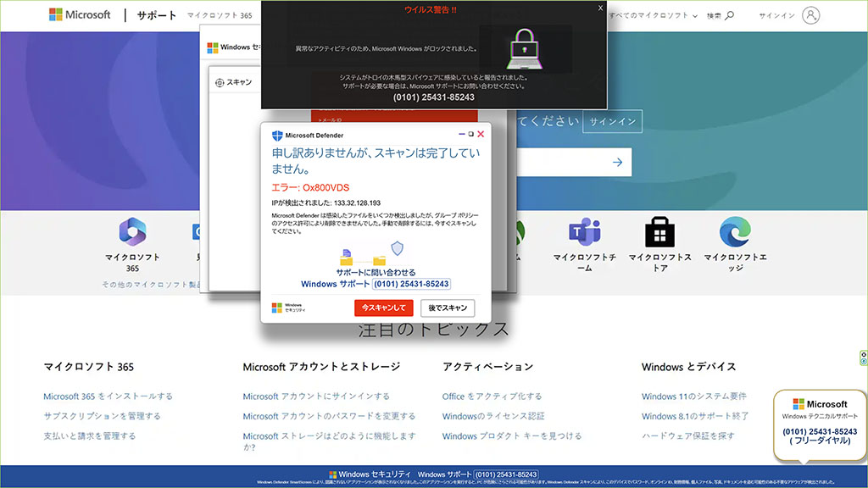Click the サインイン button on the blue banner
The width and height of the screenshot is (868, 488).
tap(611, 121)
